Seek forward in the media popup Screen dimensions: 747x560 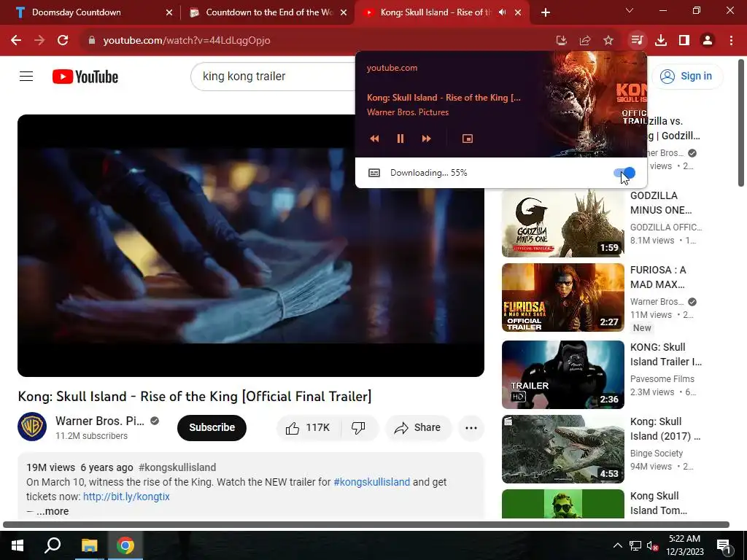pyautogui.click(x=426, y=139)
